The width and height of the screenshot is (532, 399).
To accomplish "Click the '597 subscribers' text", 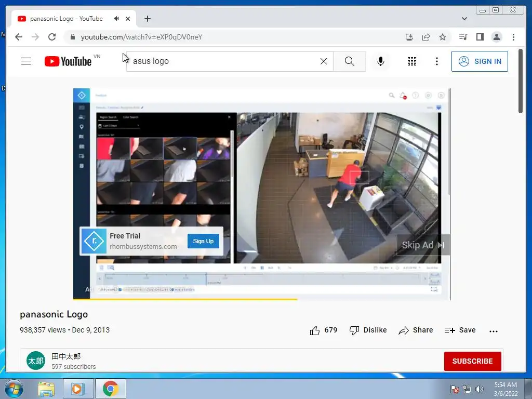I will 74,367.
